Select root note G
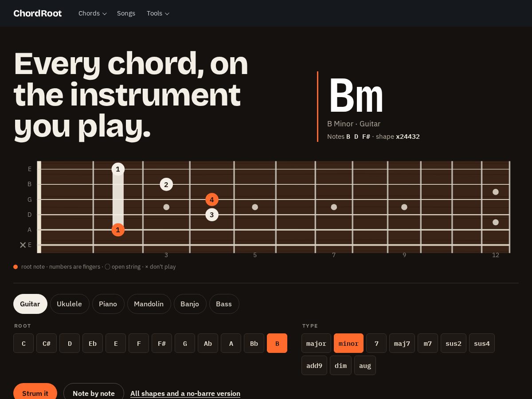Viewport: 532px width, 399px height. click(x=185, y=343)
